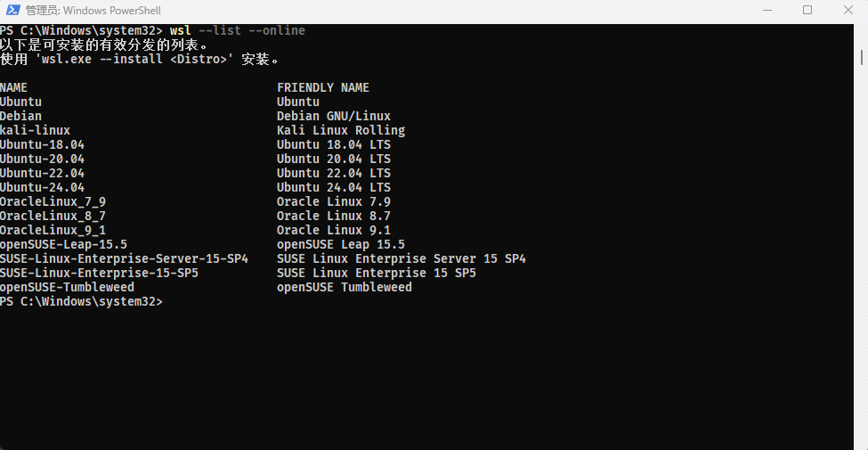Image resolution: width=868 pixels, height=450 pixels.
Task: Maximize the PowerShell window
Action: pos(807,10)
